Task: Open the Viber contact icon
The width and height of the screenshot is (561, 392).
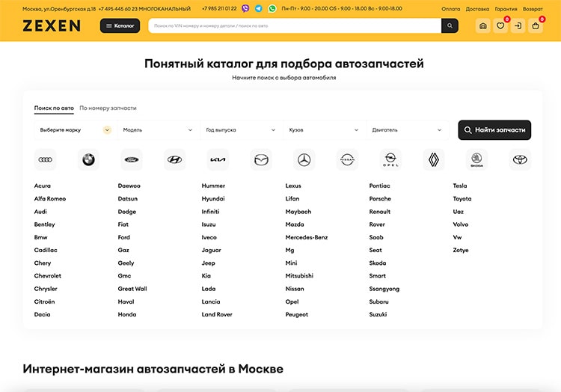Action: click(x=245, y=8)
